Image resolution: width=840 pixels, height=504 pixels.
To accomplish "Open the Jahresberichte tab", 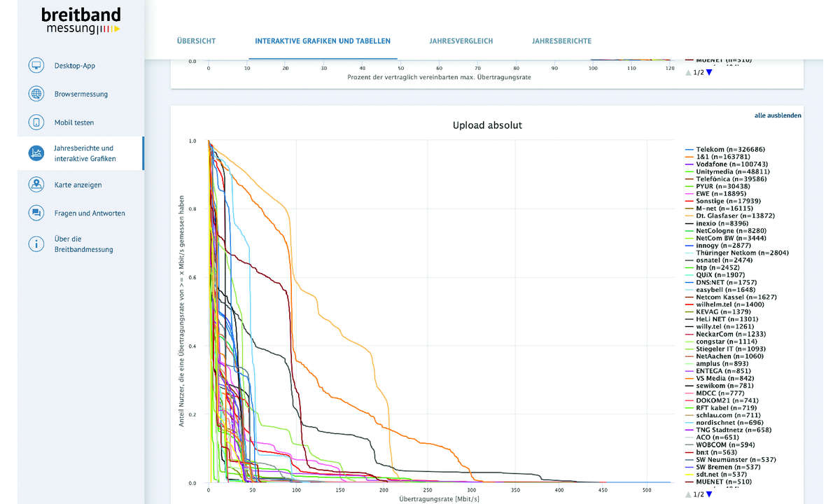I will pos(561,41).
